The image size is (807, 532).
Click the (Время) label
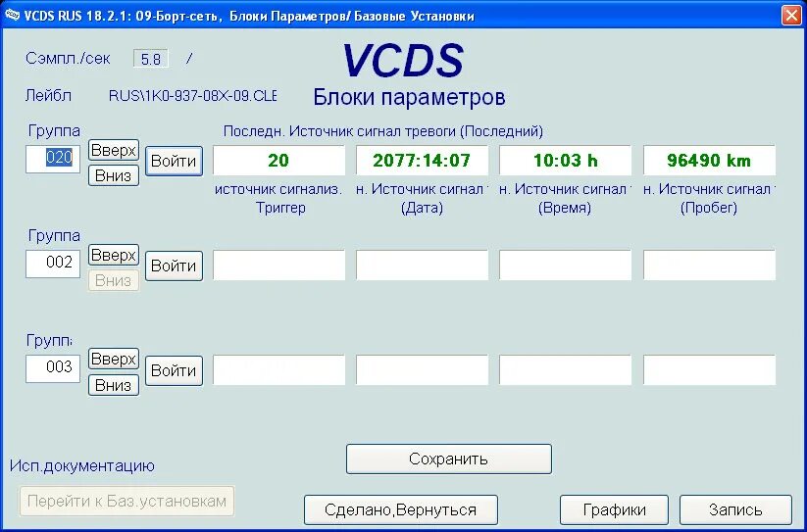[x=565, y=208]
